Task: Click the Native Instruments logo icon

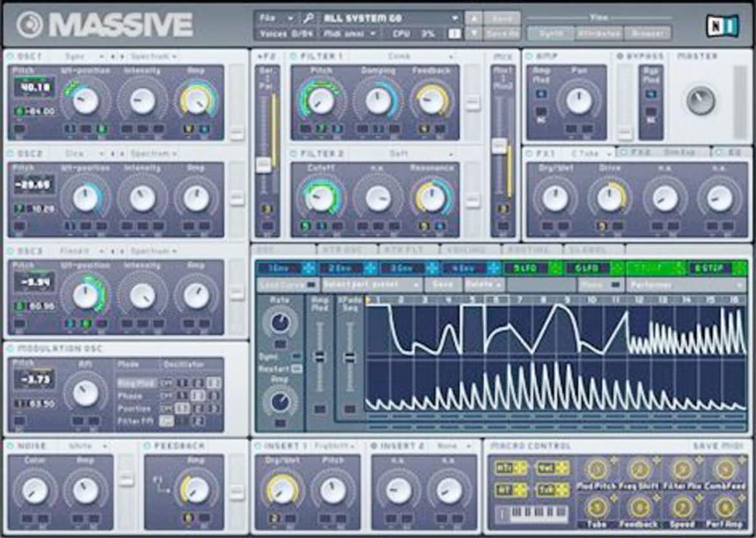Action: click(722, 26)
